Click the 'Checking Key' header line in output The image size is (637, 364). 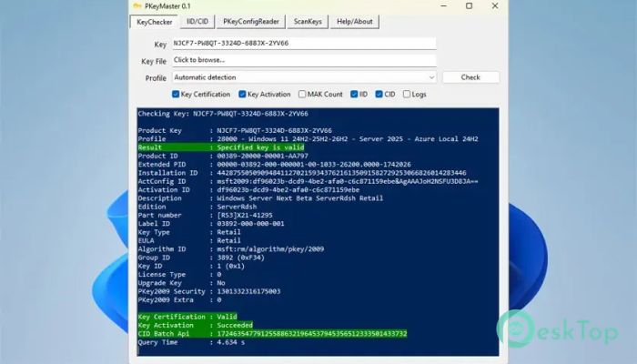[223, 114]
